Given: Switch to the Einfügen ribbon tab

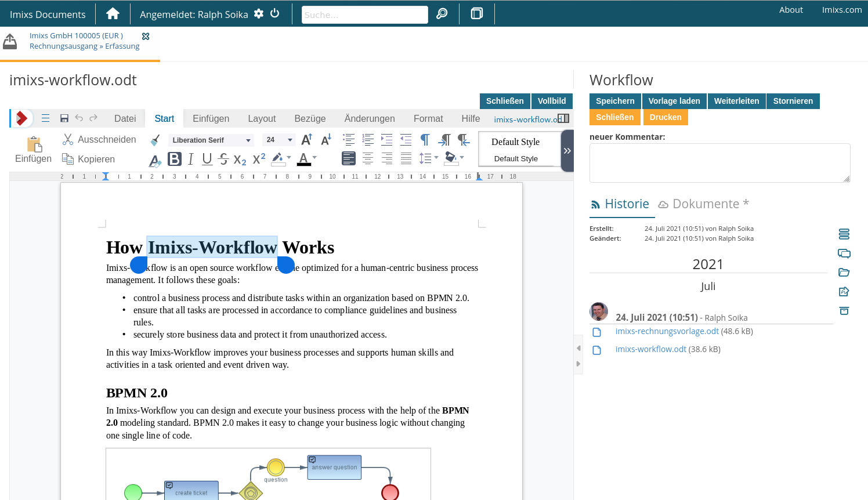Looking at the screenshot, I should pyautogui.click(x=211, y=118).
